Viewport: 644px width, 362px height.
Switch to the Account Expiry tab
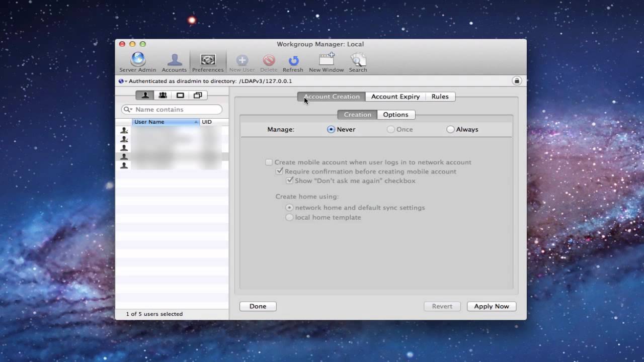395,97
